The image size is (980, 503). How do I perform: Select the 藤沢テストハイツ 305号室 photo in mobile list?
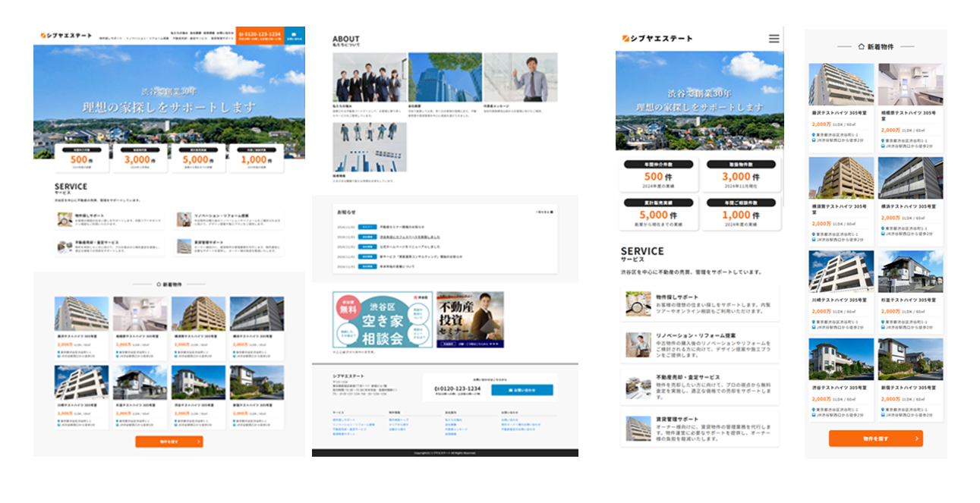(x=841, y=84)
